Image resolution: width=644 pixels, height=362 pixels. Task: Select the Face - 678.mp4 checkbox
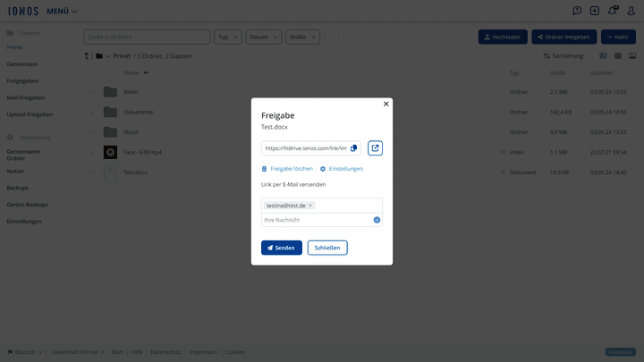93,152
